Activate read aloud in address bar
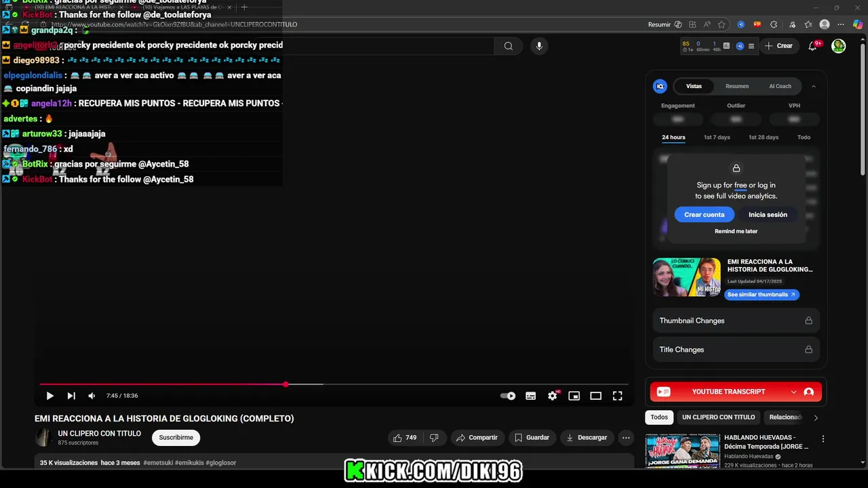This screenshot has width=868, height=488. 707,24
